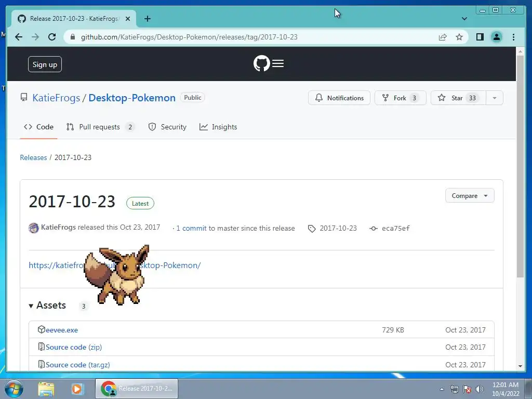
Task: Open the dropdown next to Star
Action: pyautogui.click(x=495, y=98)
